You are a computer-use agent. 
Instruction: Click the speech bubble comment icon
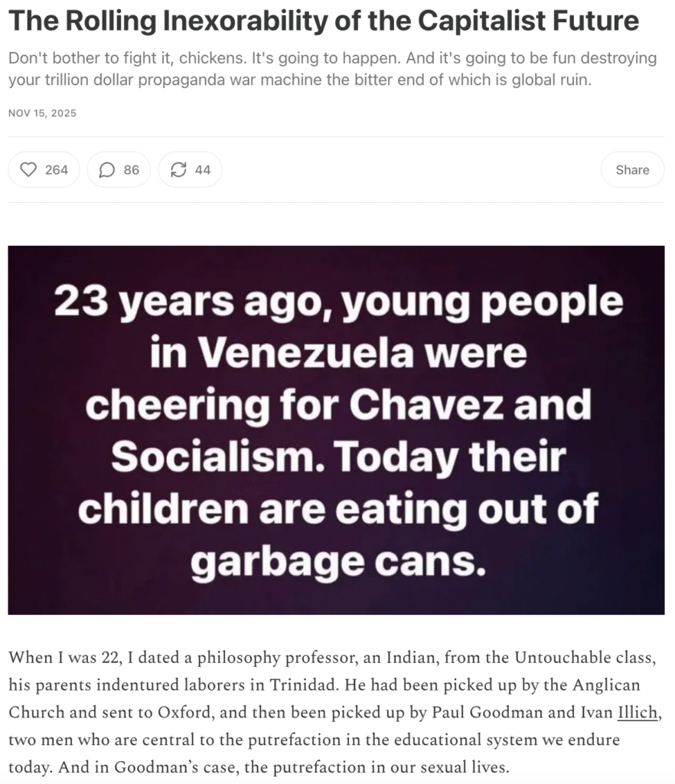(107, 170)
